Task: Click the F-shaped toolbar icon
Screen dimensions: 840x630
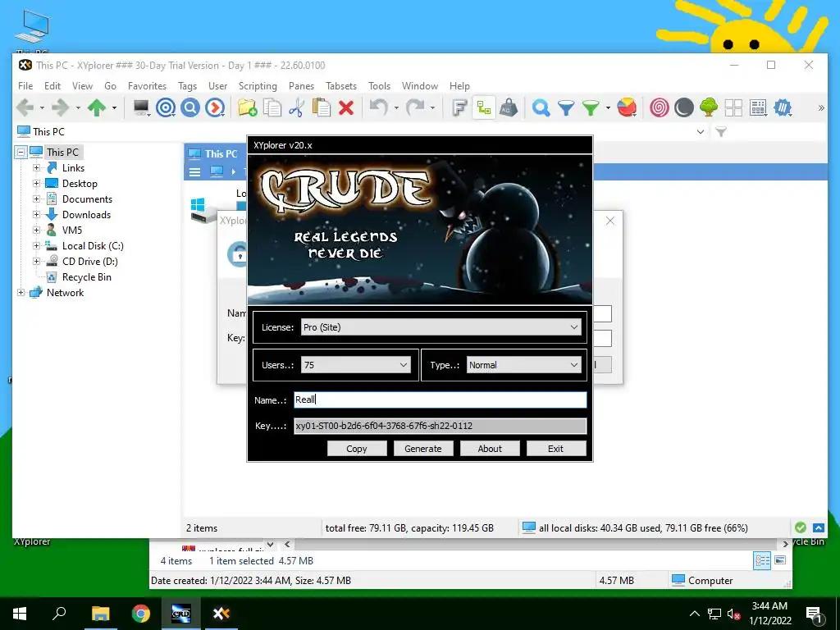Action: click(x=459, y=107)
